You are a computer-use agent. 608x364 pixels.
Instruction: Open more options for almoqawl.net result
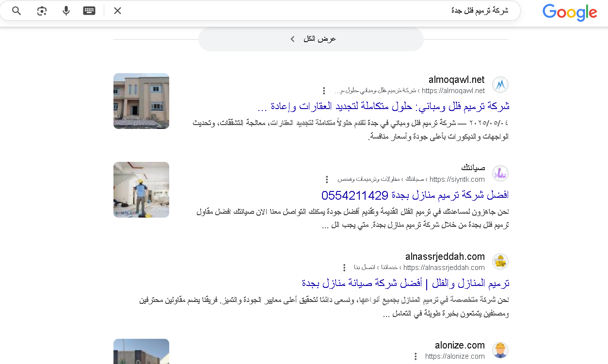[x=324, y=91]
